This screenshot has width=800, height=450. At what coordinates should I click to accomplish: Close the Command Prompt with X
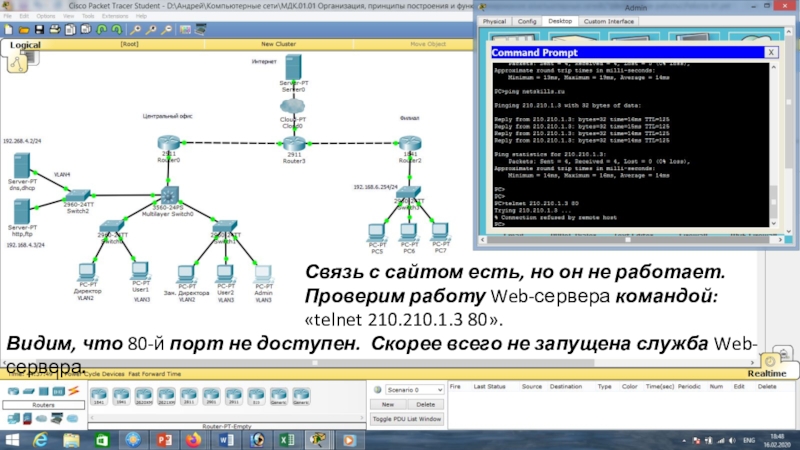pyautogui.click(x=771, y=53)
